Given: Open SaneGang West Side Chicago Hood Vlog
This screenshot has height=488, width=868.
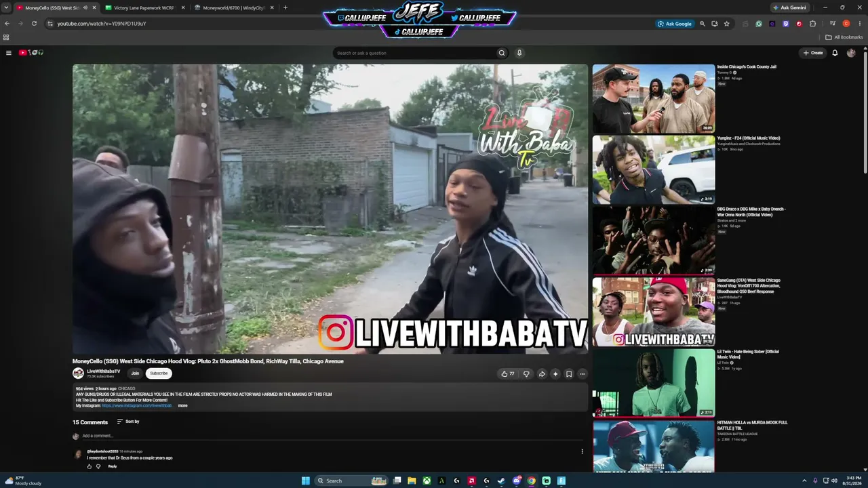Looking at the screenshot, I should 654,312.
